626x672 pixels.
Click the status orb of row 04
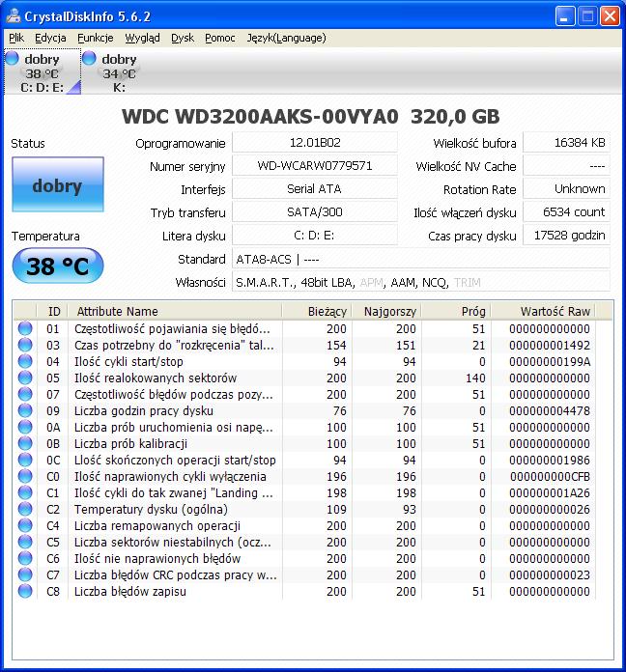25,361
